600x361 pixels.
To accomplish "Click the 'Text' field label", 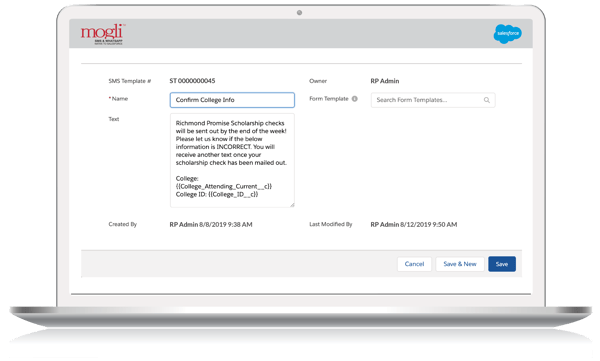I will (x=114, y=119).
